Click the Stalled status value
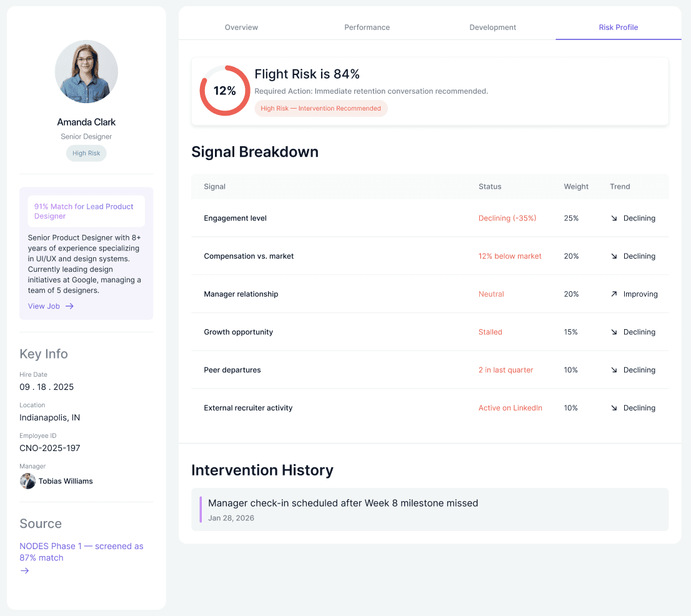The image size is (691, 616). point(490,332)
